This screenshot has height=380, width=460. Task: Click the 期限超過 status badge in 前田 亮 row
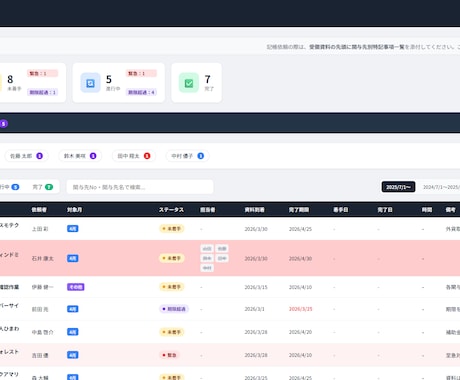pyautogui.click(x=174, y=309)
